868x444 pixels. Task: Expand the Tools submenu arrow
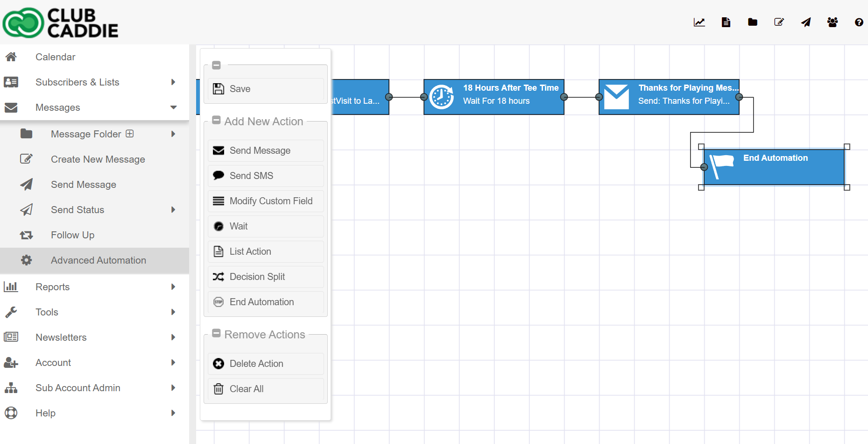(173, 312)
